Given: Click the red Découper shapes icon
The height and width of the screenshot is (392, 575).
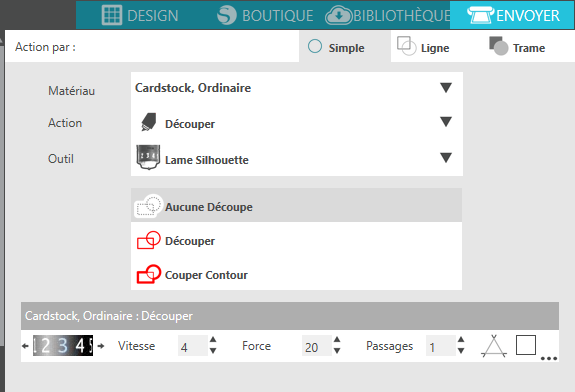Looking at the screenshot, I should (149, 240).
